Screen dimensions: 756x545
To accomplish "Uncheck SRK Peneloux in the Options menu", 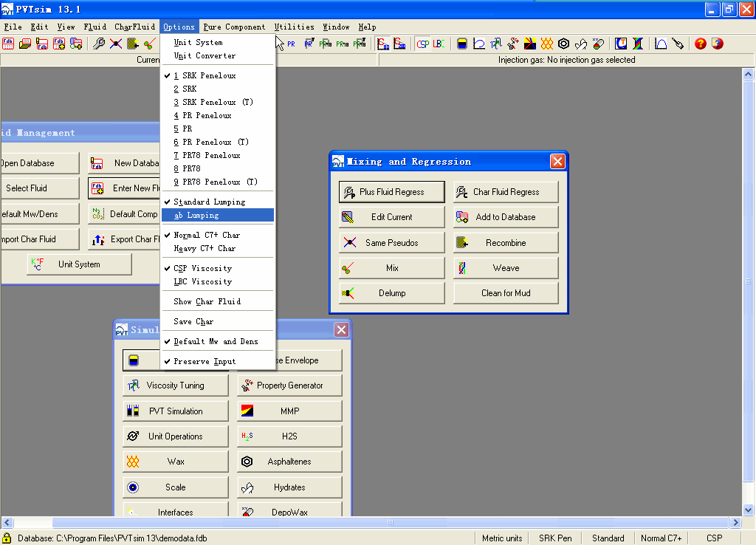I will [x=218, y=76].
